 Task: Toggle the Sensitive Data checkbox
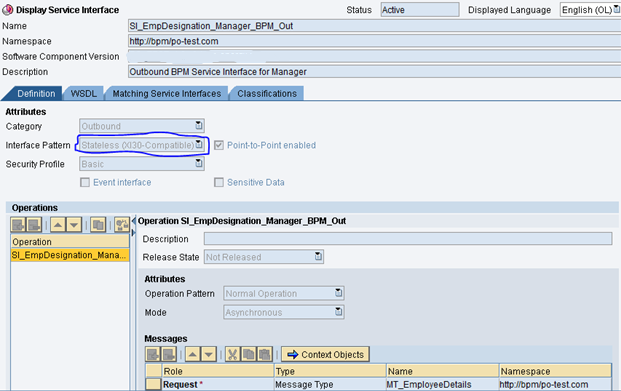(x=219, y=182)
